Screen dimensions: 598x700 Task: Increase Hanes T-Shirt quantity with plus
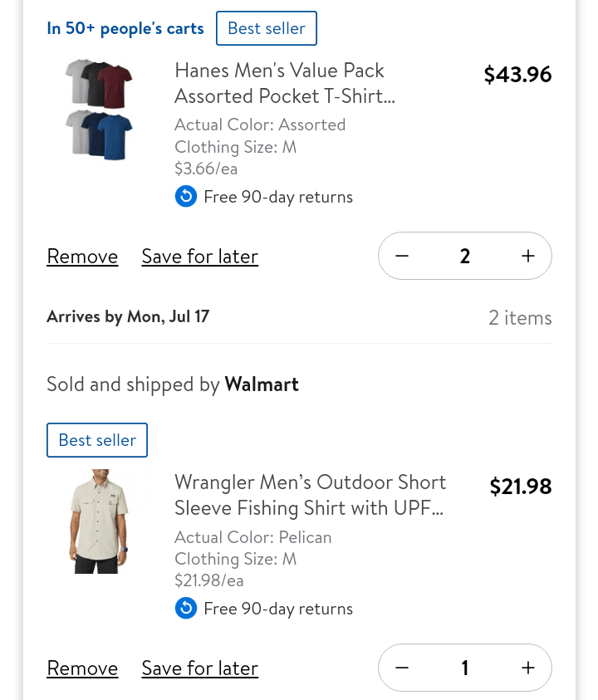tap(528, 256)
